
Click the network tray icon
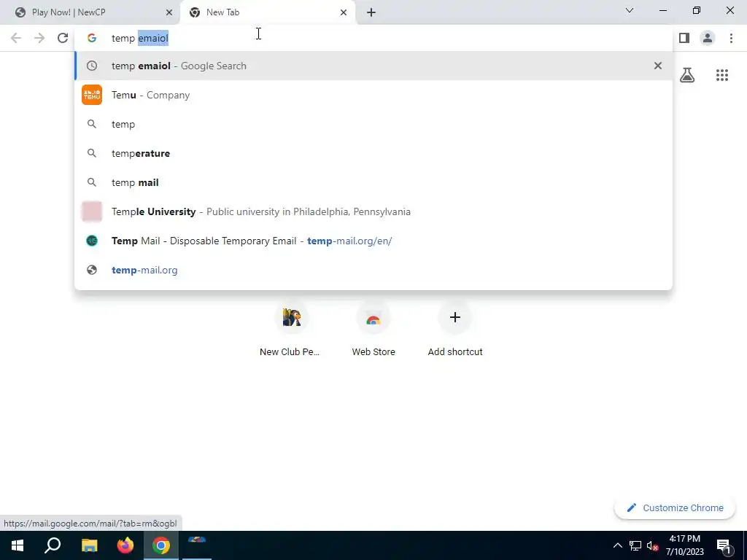pyautogui.click(x=635, y=545)
